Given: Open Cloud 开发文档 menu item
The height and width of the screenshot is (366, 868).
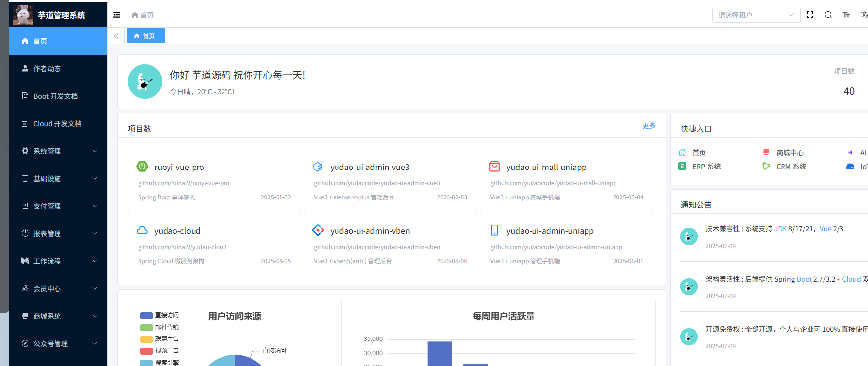Looking at the screenshot, I should pyautogui.click(x=58, y=123).
